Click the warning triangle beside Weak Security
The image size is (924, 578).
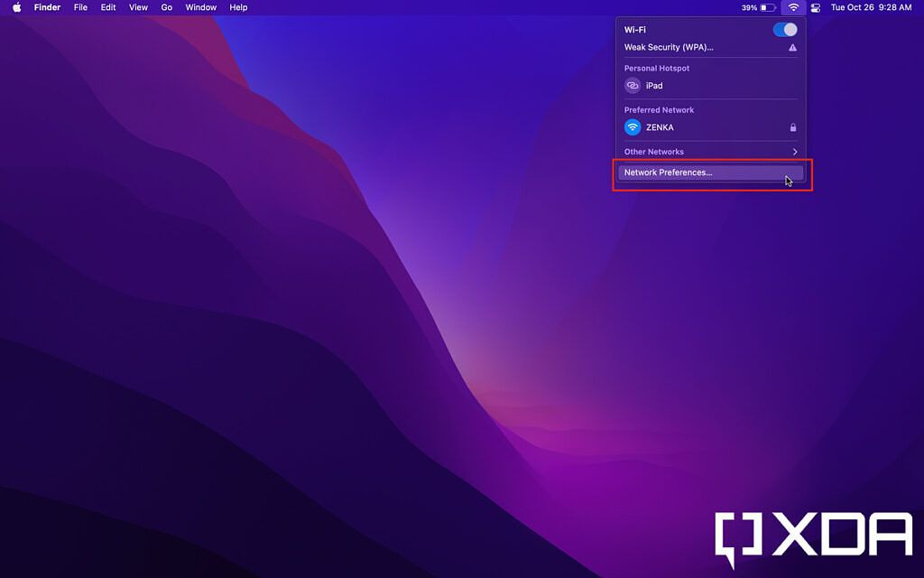[x=793, y=47]
